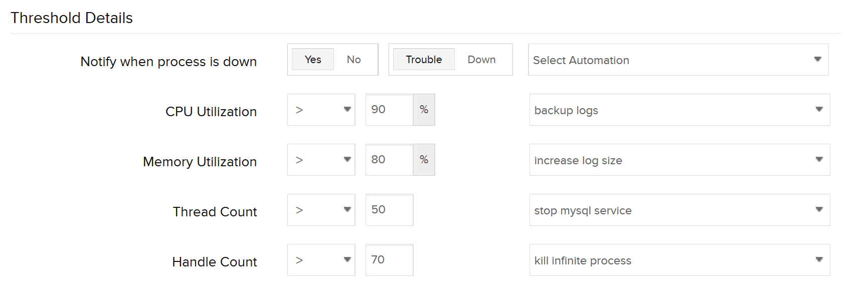
Task: Select No for process down notification
Action: [x=354, y=60]
